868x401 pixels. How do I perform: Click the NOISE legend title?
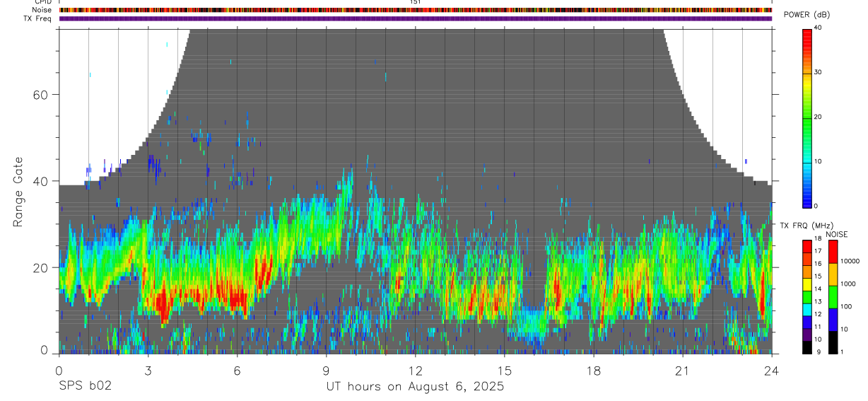click(x=836, y=234)
